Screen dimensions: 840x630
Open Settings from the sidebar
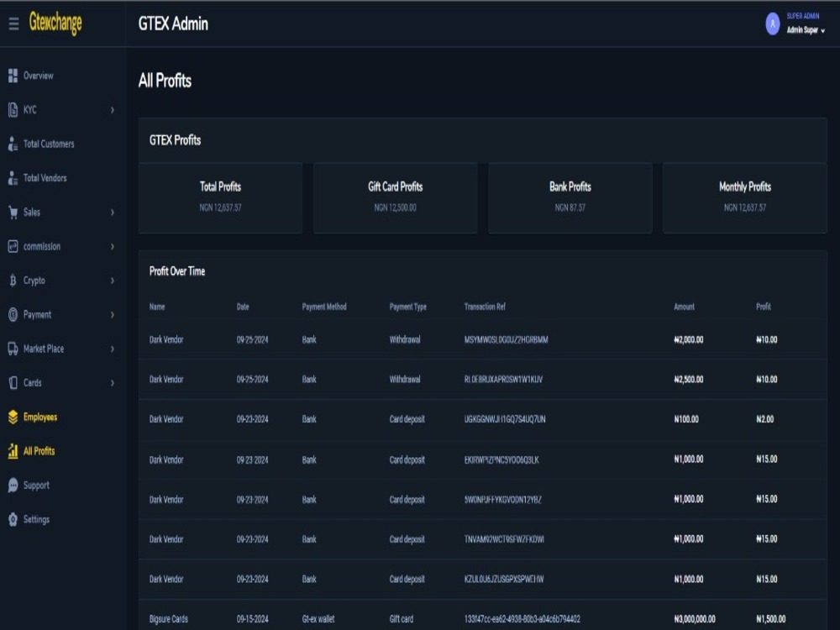tap(36, 519)
